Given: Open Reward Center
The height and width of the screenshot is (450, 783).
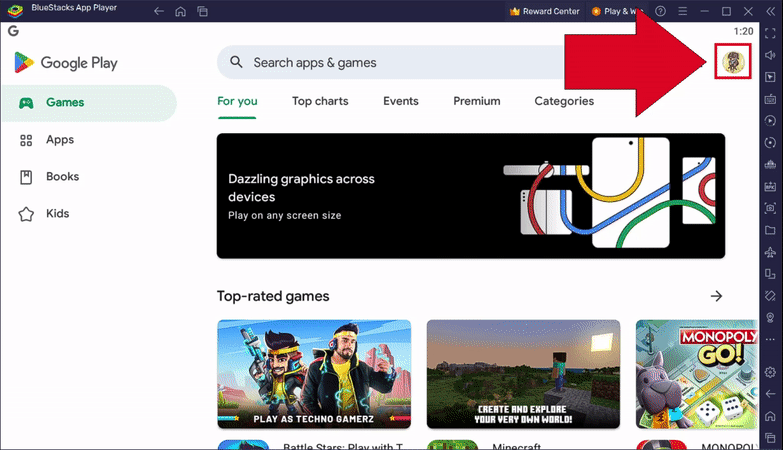Looking at the screenshot, I should [544, 11].
